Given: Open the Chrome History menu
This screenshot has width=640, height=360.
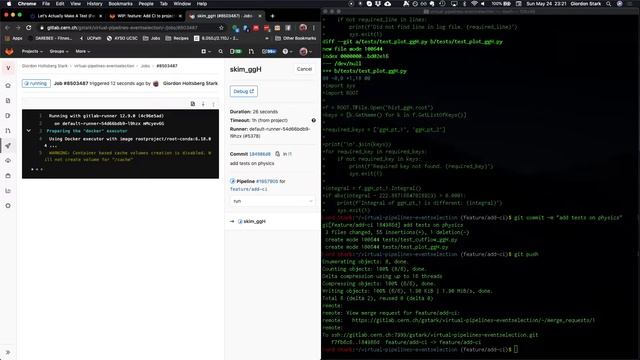Looking at the screenshot, I should click(x=94, y=4).
